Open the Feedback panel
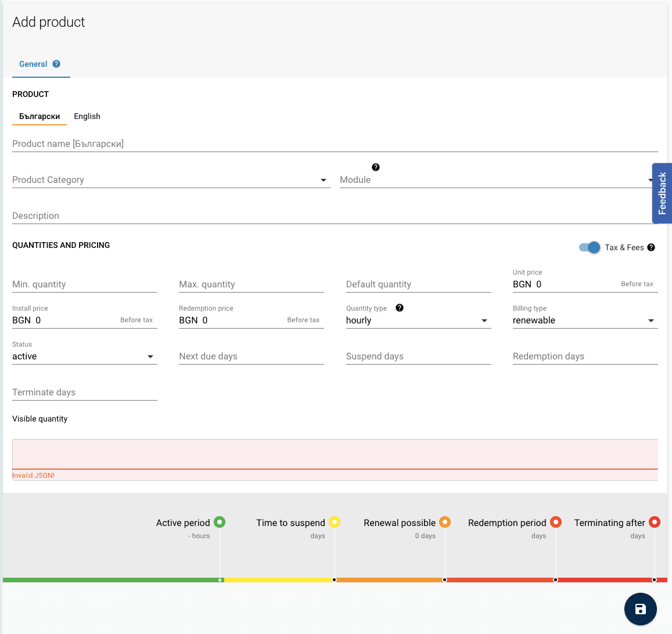Image resolution: width=672 pixels, height=634 pixels. [x=663, y=193]
